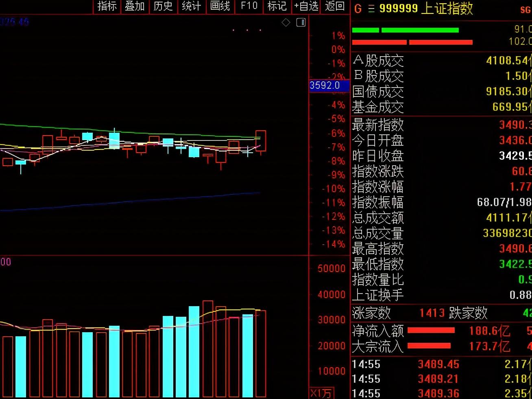This screenshot has height=399, width=532.
Task: Click the 总成交额 label
Action: (x=378, y=217)
